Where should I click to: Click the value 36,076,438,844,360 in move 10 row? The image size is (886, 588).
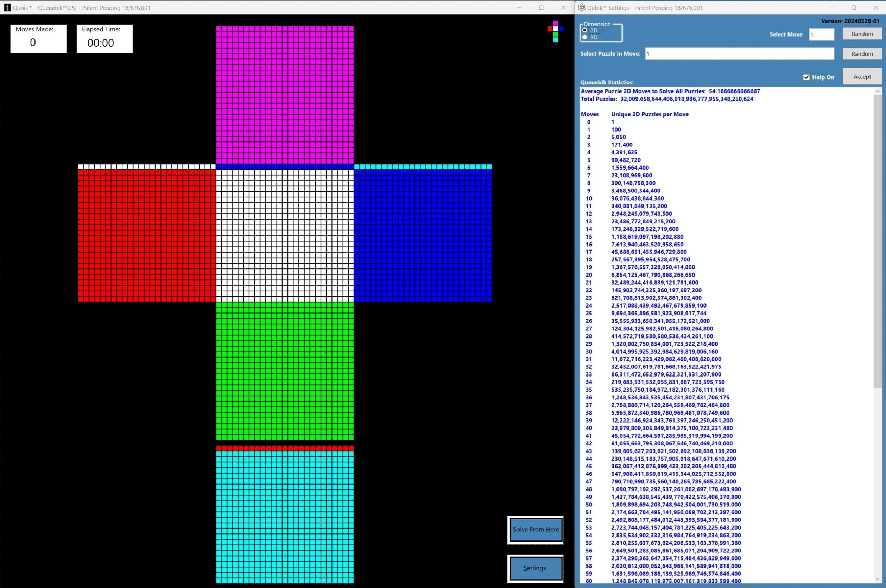(638, 198)
